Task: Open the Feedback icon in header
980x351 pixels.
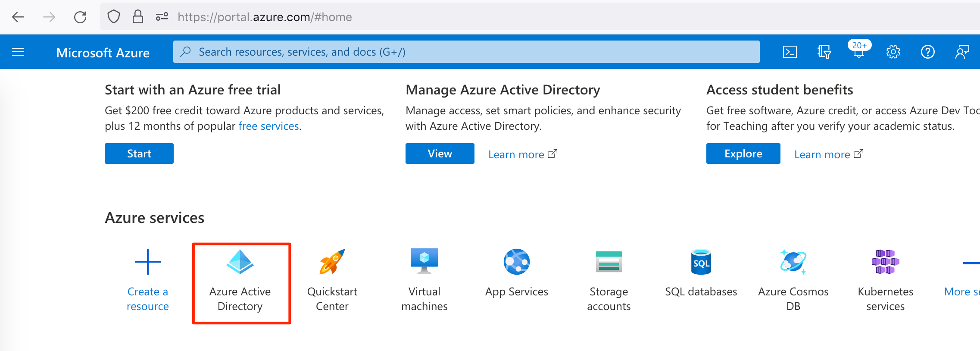Action: pos(962,52)
